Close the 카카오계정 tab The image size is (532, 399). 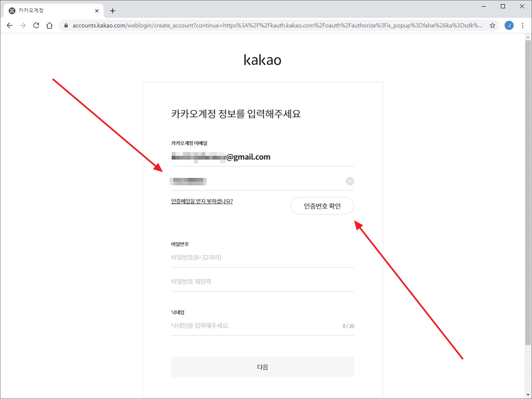[x=97, y=11]
